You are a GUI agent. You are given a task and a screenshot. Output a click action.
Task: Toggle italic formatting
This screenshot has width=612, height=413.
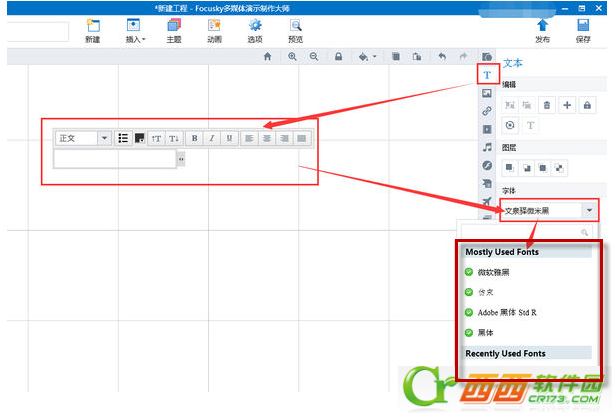212,139
